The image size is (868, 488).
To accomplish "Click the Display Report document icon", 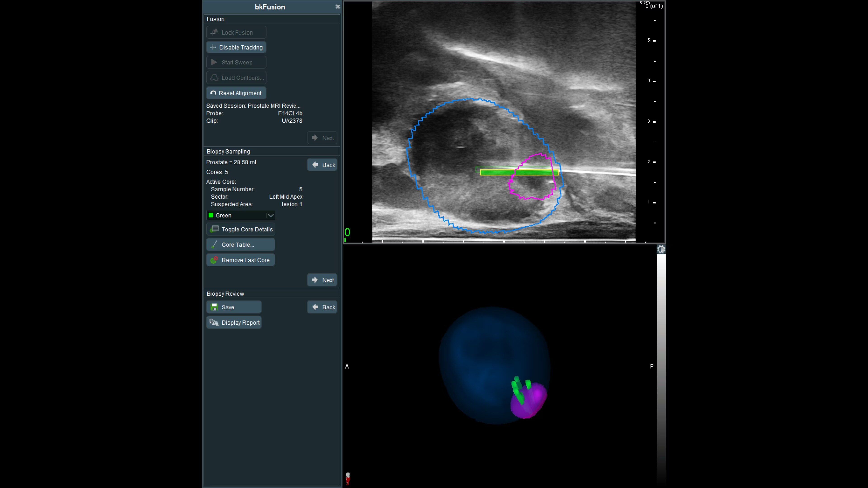I will click(214, 323).
